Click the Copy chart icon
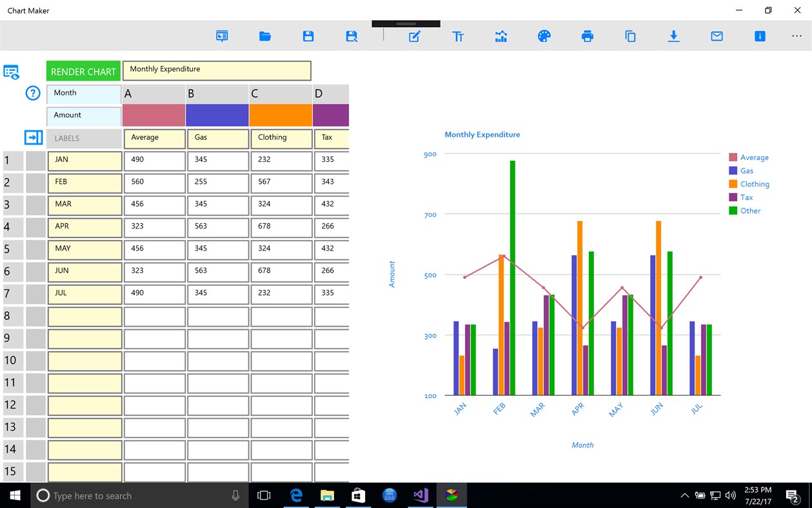The width and height of the screenshot is (812, 508). (630, 36)
